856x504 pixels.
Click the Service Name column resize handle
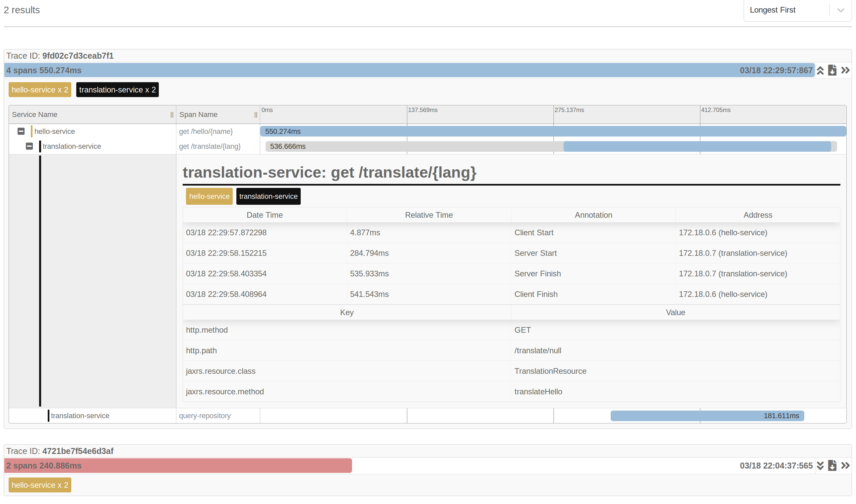click(172, 115)
